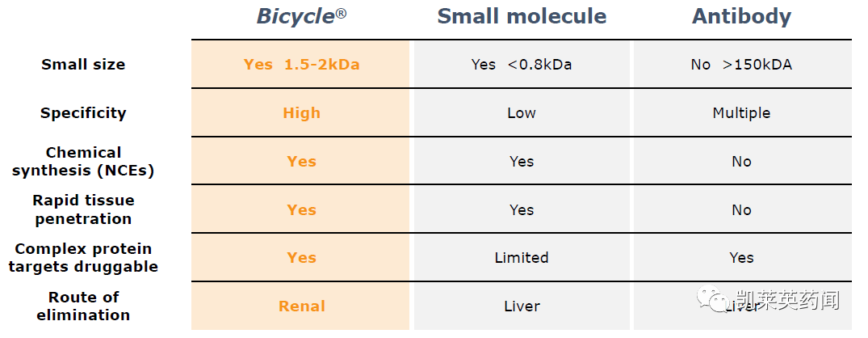Viewport: 868px width, 338px height.
Task: Click the Rapid tissue penetration label
Action: (x=83, y=209)
